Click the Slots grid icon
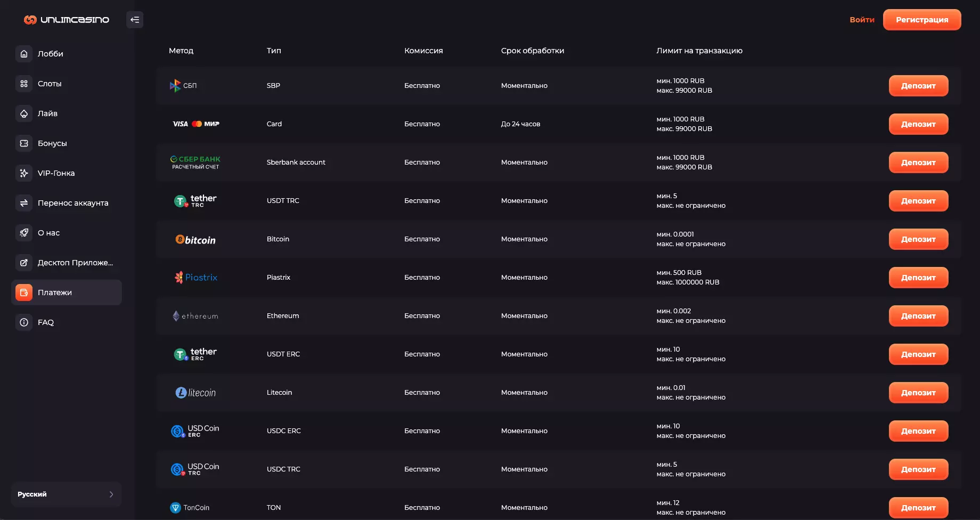The width and height of the screenshot is (980, 520). click(x=24, y=84)
